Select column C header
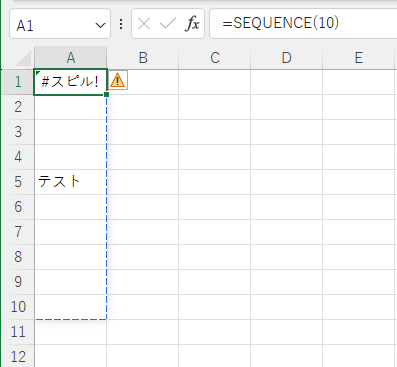 (215, 58)
